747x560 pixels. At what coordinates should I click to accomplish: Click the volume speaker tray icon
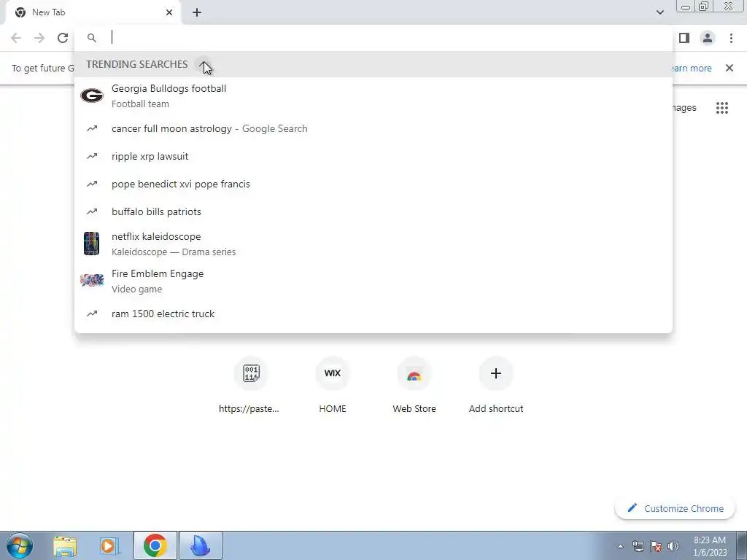pyautogui.click(x=673, y=546)
